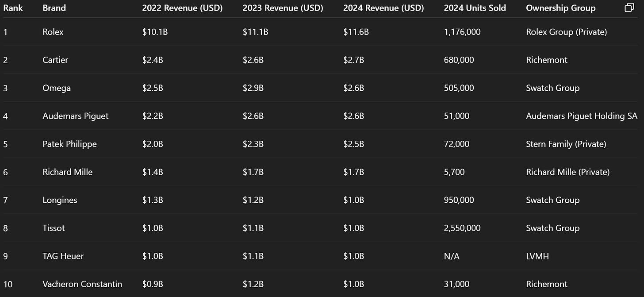The image size is (644, 297).
Task: Click Audemars Piguet Holding SA cell
Action: [582, 116]
